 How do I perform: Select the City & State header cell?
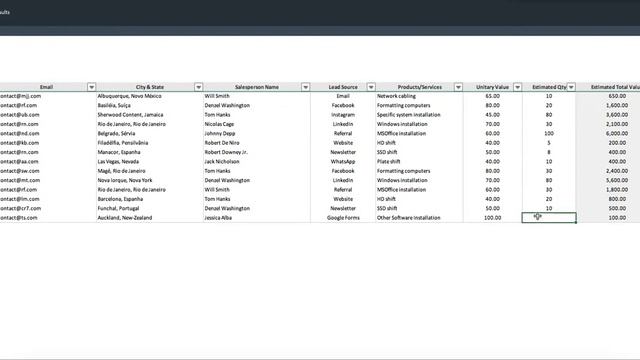150,87
